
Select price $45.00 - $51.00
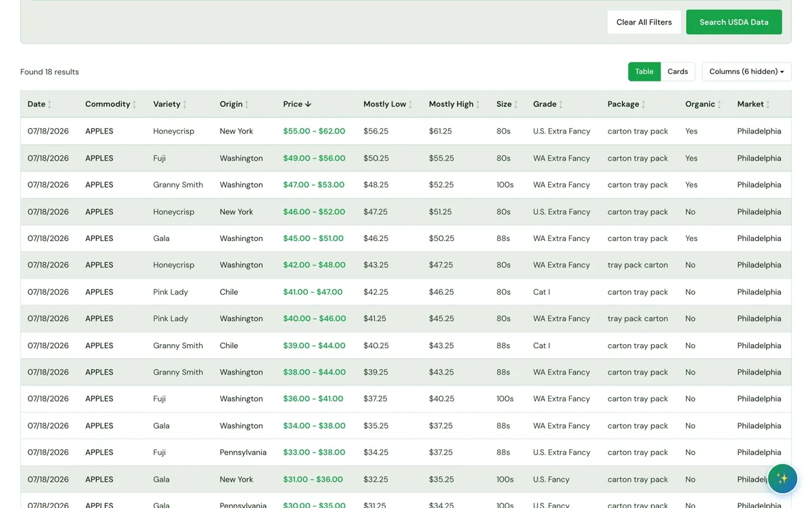click(313, 238)
